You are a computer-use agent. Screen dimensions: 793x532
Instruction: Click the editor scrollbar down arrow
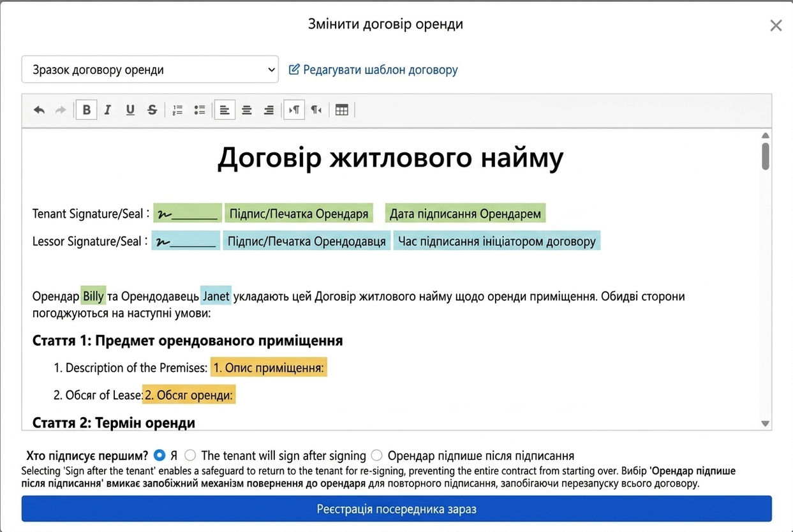pyautogui.click(x=766, y=424)
